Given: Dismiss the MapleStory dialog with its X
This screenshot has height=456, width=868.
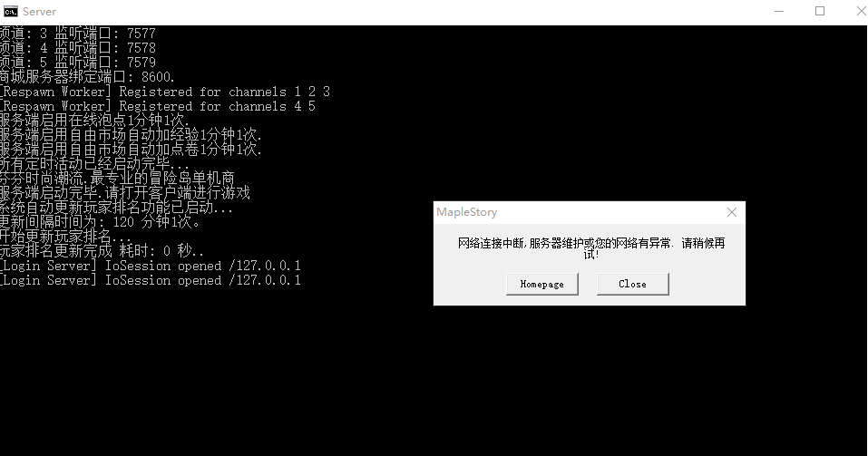Looking at the screenshot, I should pos(732,212).
